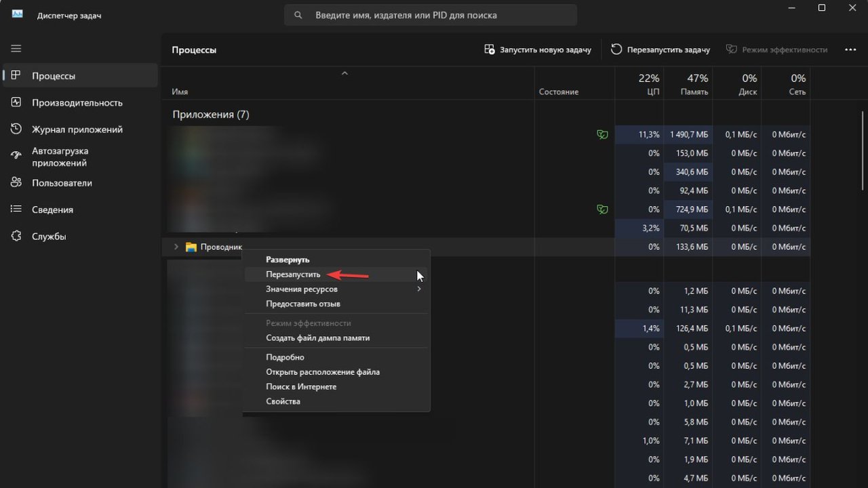
Task: Click the hamburger navigation menu icon
Action: click(x=16, y=49)
